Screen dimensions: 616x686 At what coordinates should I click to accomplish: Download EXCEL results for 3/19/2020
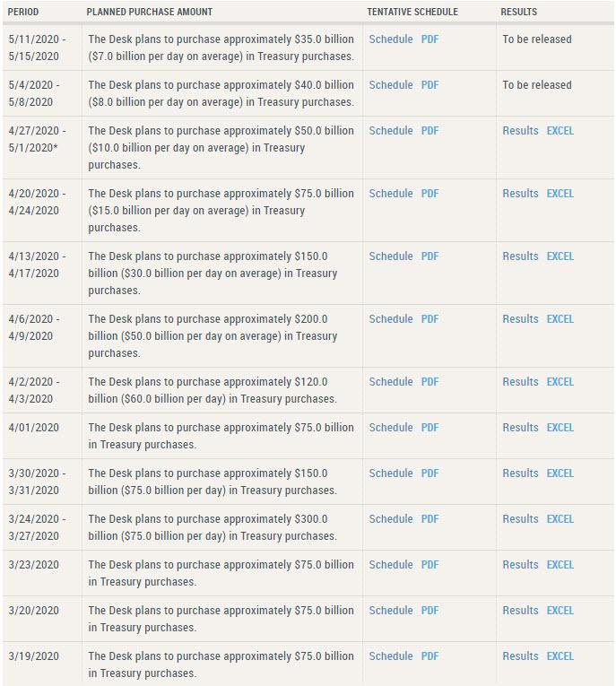(x=560, y=656)
